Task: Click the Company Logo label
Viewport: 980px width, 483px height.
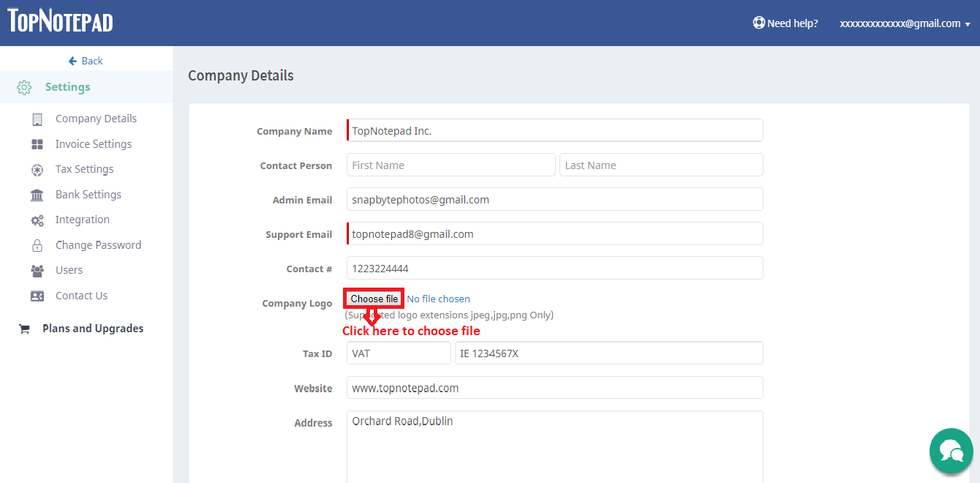Action: point(297,304)
